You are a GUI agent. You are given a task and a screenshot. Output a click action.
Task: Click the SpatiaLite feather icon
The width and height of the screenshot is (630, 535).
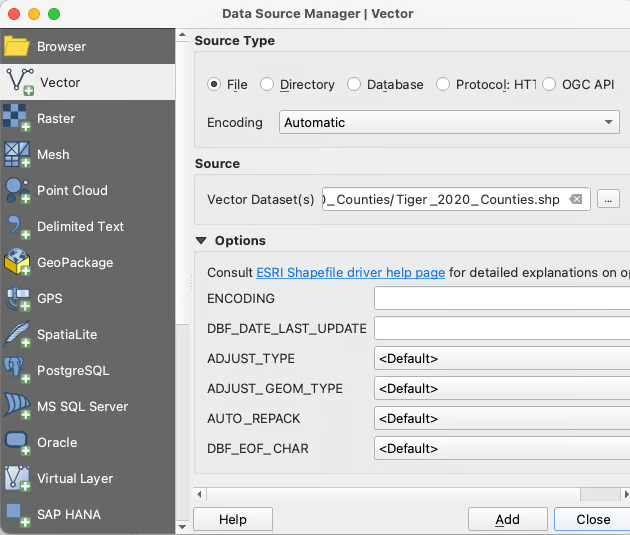pyautogui.click(x=17, y=334)
